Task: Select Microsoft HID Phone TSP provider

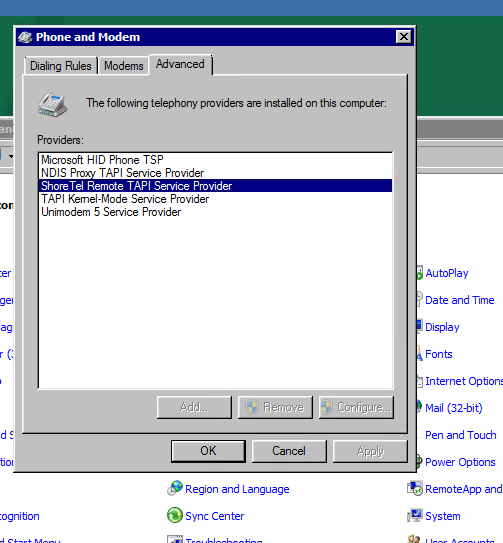Action: click(215, 160)
